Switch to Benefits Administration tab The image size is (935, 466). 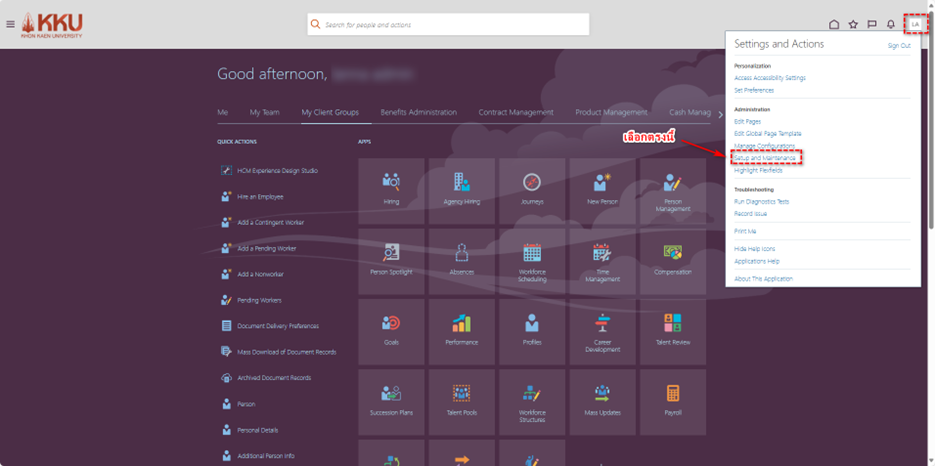(x=418, y=113)
